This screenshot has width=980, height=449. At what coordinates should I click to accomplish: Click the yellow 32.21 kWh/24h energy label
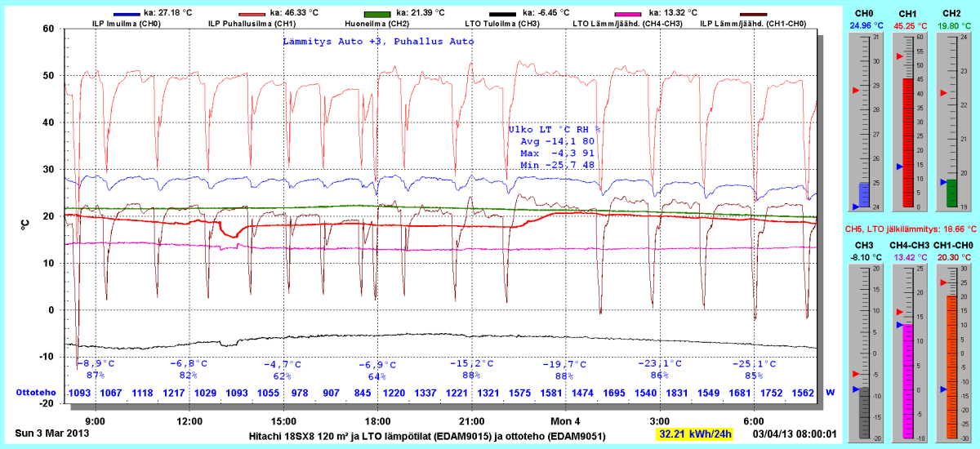pyautogui.click(x=695, y=434)
